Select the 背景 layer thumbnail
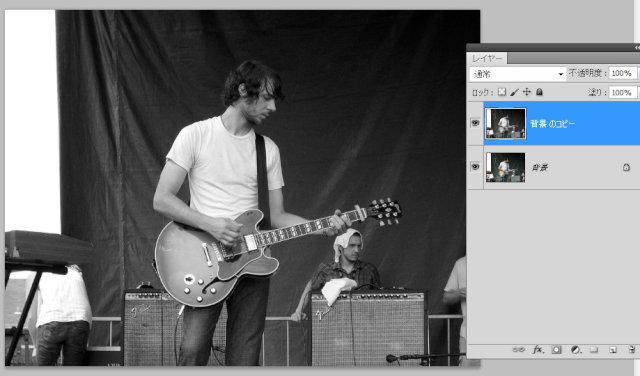The height and width of the screenshot is (376, 640). click(x=506, y=167)
